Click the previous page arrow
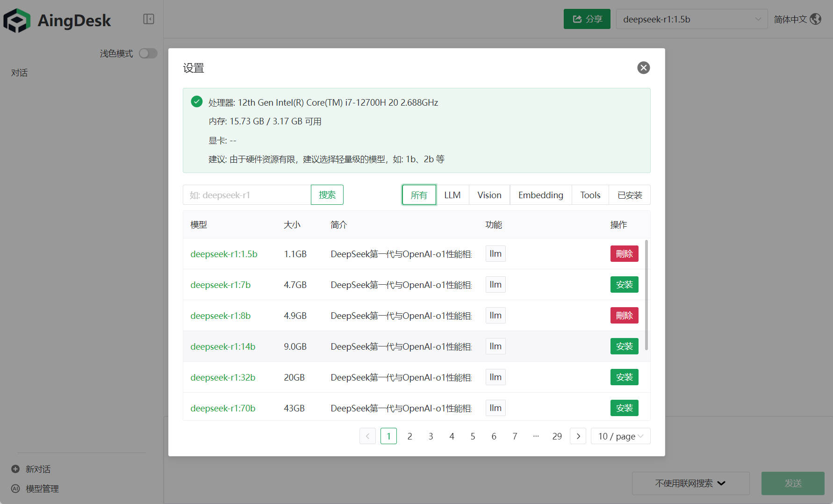The height and width of the screenshot is (504, 833). point(367,436)
